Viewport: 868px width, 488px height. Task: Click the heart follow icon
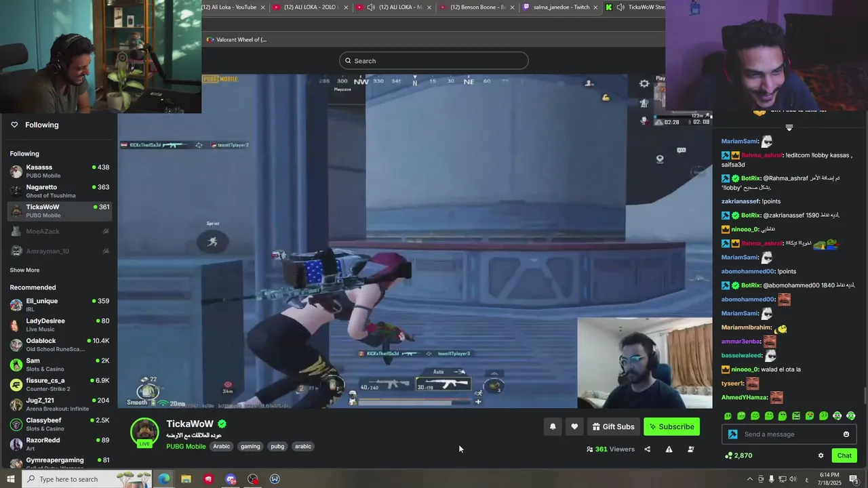(x=574, y=426)
